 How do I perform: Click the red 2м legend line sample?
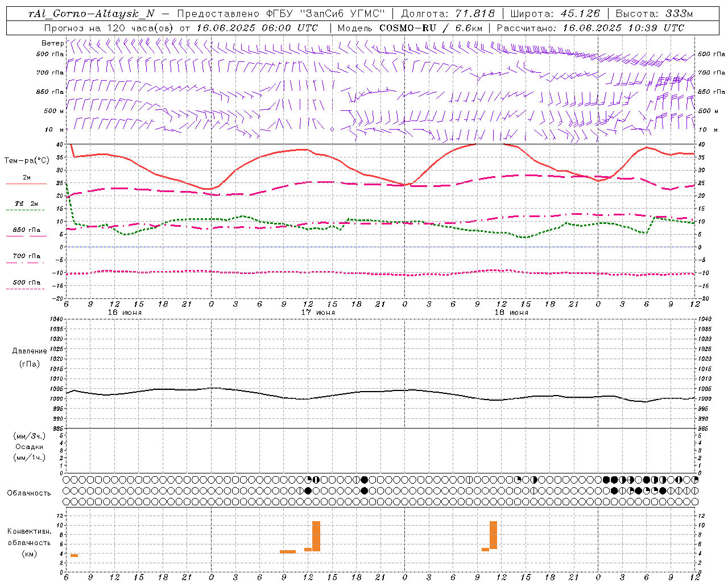[26, 184]
